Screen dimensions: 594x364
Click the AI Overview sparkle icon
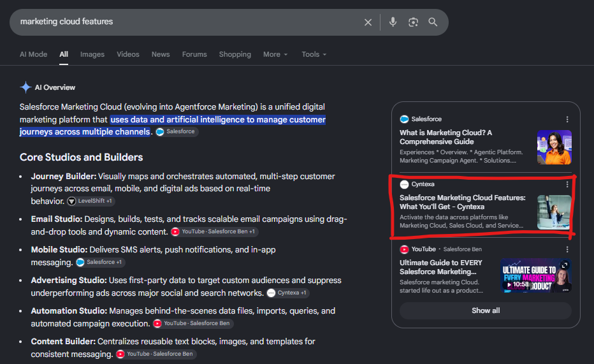[x=25, y=87]
